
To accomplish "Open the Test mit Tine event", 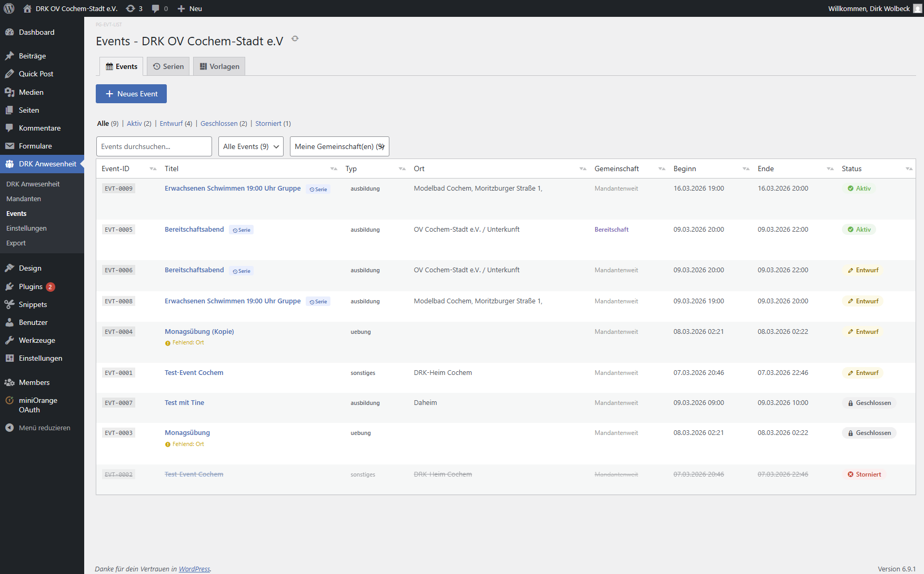I will click(x=184, y=402).
